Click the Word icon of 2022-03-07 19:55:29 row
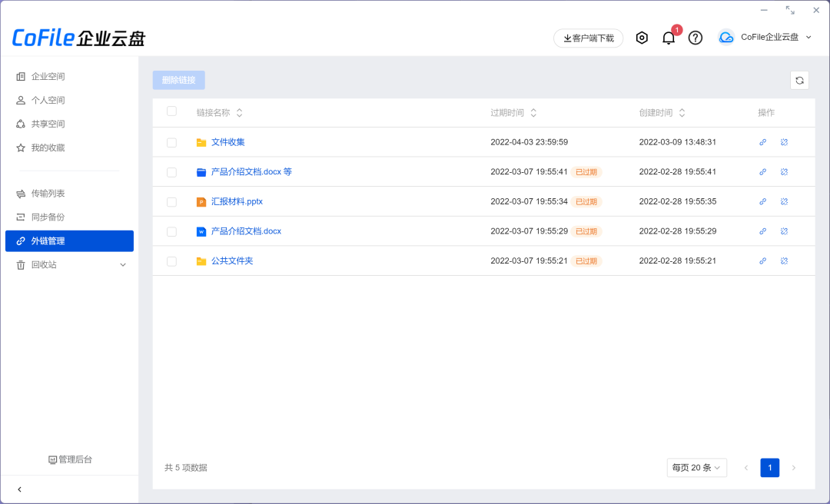The image size is (830, 504). click(x=201, y=231)
